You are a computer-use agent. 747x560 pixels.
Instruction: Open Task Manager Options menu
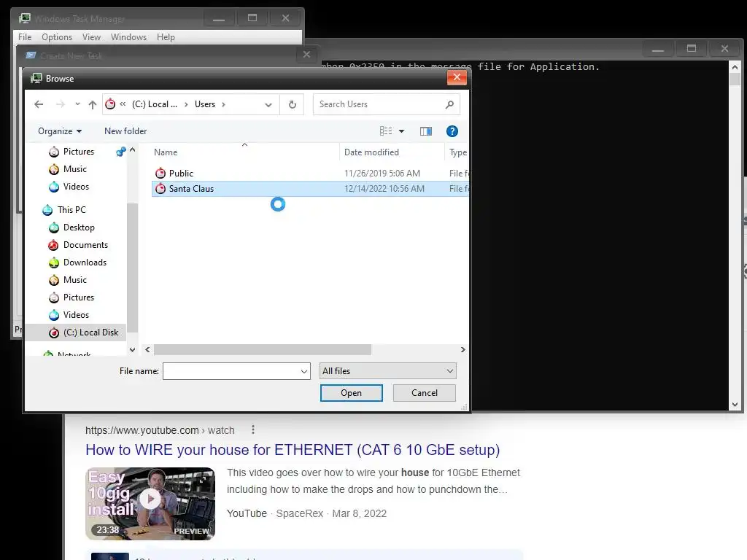57,37
